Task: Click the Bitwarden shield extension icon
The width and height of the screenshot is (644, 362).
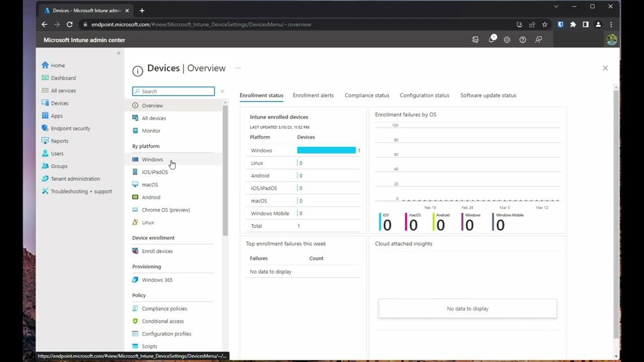Action: [560, 24]
